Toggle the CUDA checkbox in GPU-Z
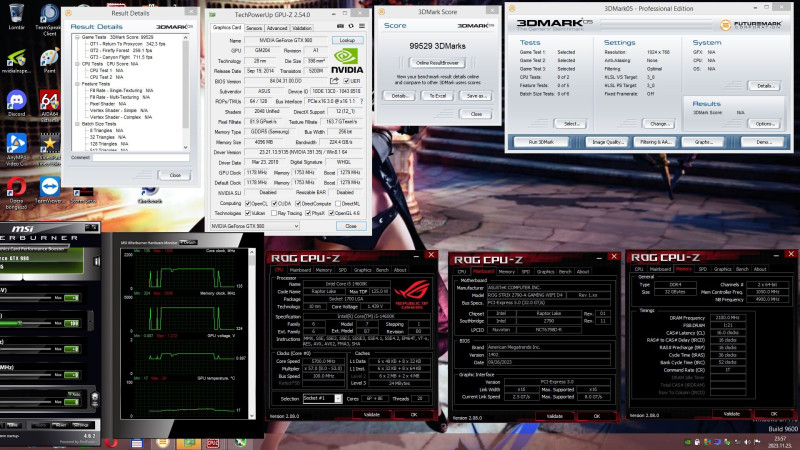 click(x=274, y=204)
